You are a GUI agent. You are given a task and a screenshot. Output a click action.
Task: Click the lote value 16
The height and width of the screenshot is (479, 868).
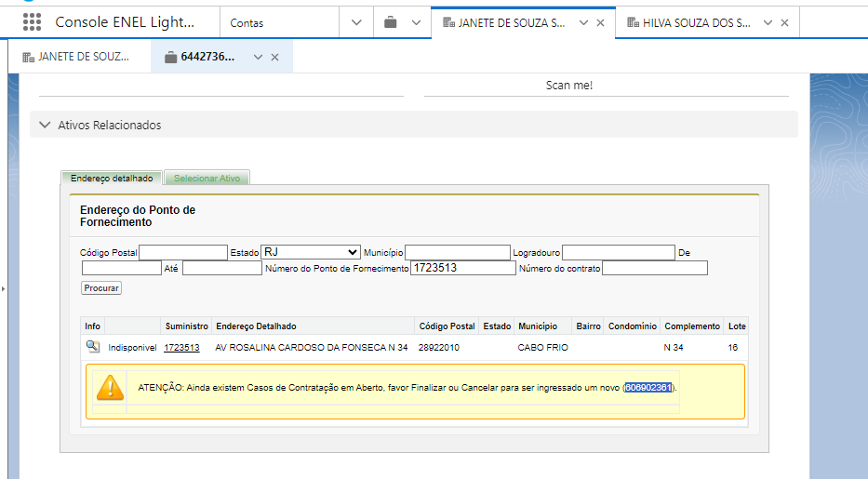pos(733,347)
